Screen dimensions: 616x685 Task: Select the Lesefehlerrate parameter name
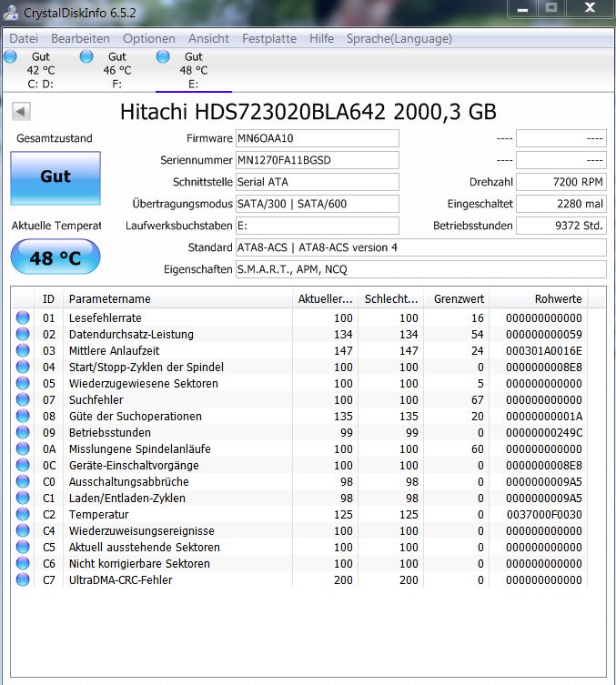click(106, 318)
